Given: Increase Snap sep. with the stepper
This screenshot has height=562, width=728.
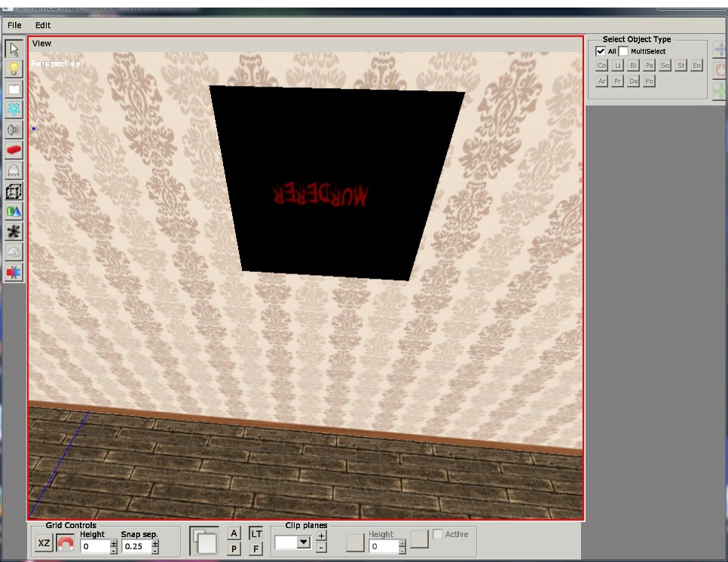Looking at the screenshot, I should 155,542.
